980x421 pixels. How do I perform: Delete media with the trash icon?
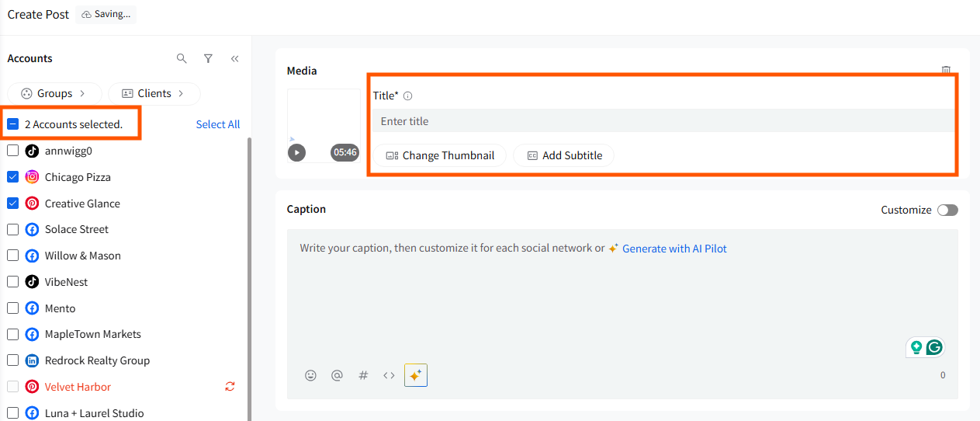point(946,70)
